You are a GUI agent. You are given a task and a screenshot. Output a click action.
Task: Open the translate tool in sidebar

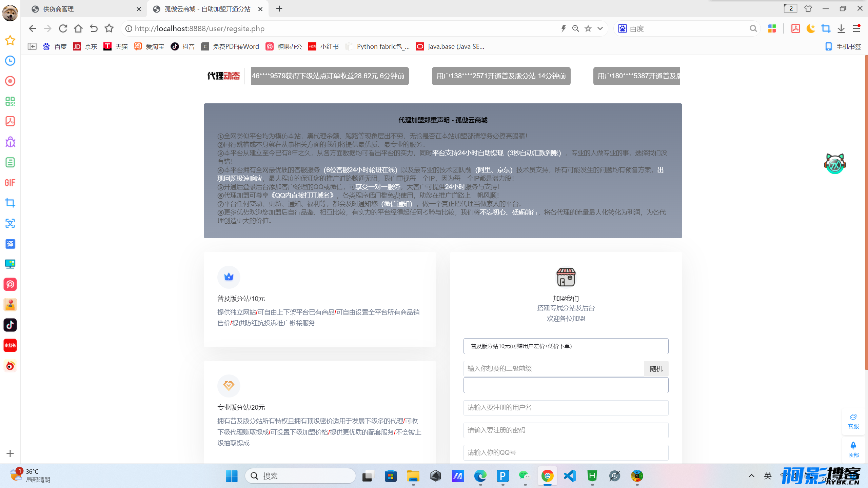tap(10, 244)
